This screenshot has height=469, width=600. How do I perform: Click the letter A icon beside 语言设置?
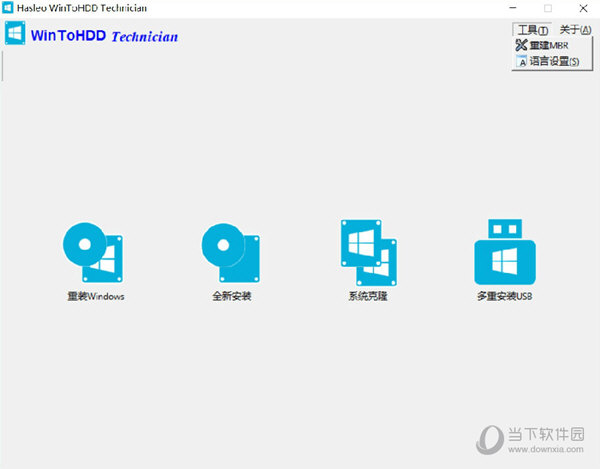[521, 61]
